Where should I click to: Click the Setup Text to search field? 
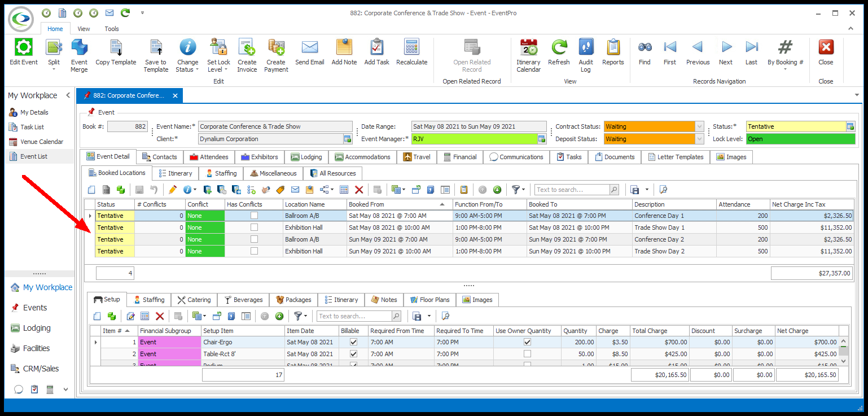click(354, 316)
